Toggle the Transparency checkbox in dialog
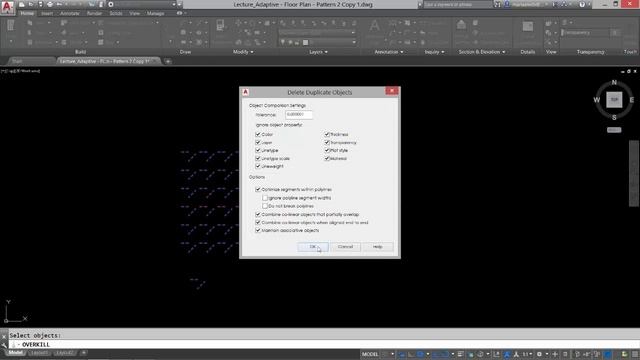The image size is (640, 360). pyautogui.click(x=327, y=142)
